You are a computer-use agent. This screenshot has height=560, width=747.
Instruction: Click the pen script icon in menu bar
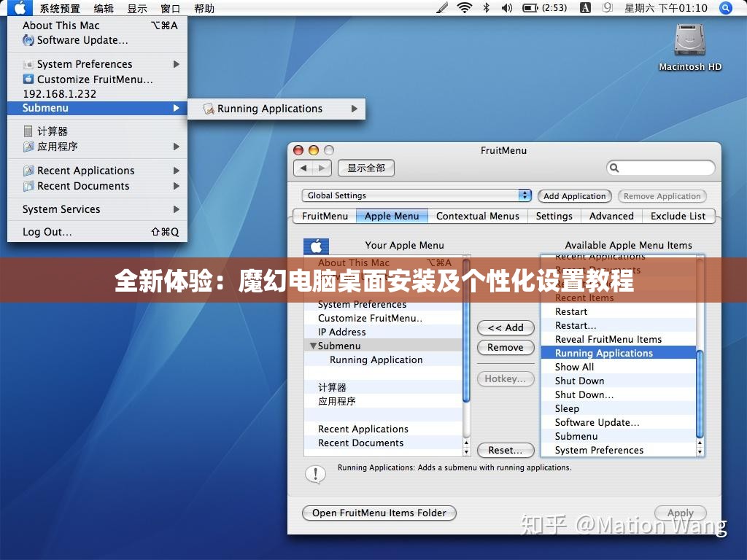[442, 7]
